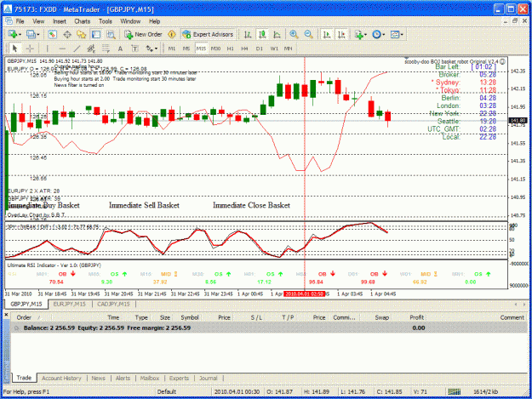The width and height of the screenshot is (532, 399).
Task: Switch to the EURJPY,M15 chart tab
Action: click(x=70, y=304)
